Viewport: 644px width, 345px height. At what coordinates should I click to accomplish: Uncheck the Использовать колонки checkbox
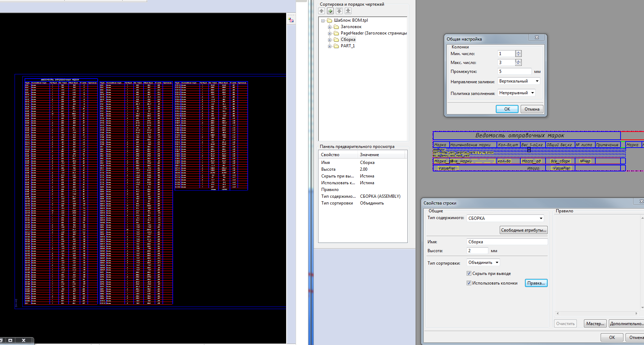[x=469, y=283]
